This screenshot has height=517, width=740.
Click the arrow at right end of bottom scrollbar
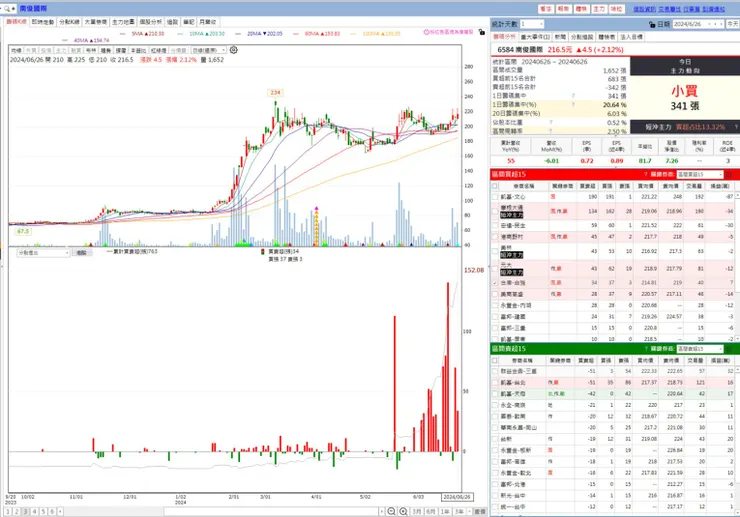381,511
